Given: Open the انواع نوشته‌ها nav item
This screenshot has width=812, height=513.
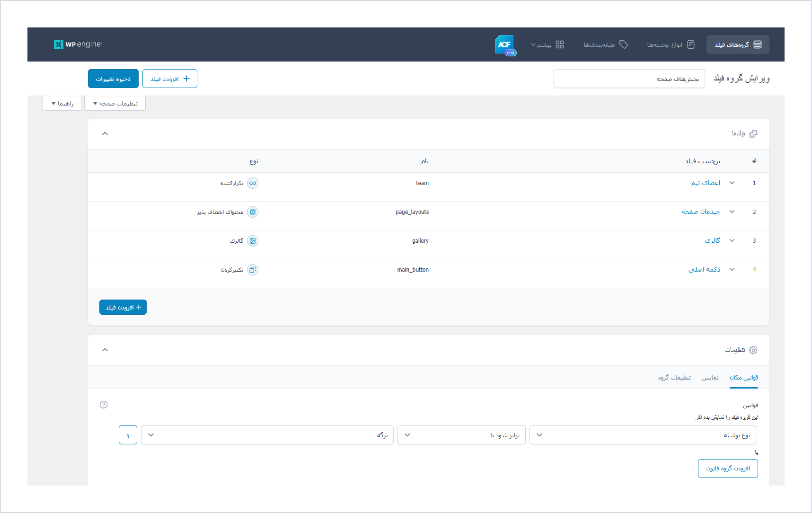Looking at the screenshot, I should (x=671, y=44).
